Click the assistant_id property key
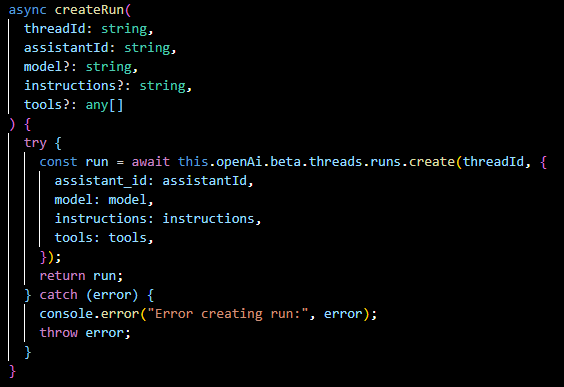Viewport: 564px width, 387px height. (101, 181)
